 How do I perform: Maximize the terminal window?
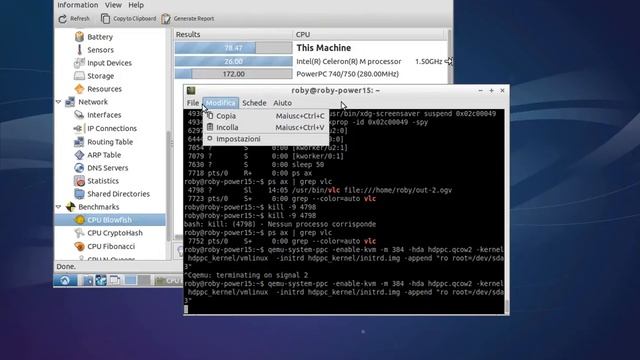point(491,91)
